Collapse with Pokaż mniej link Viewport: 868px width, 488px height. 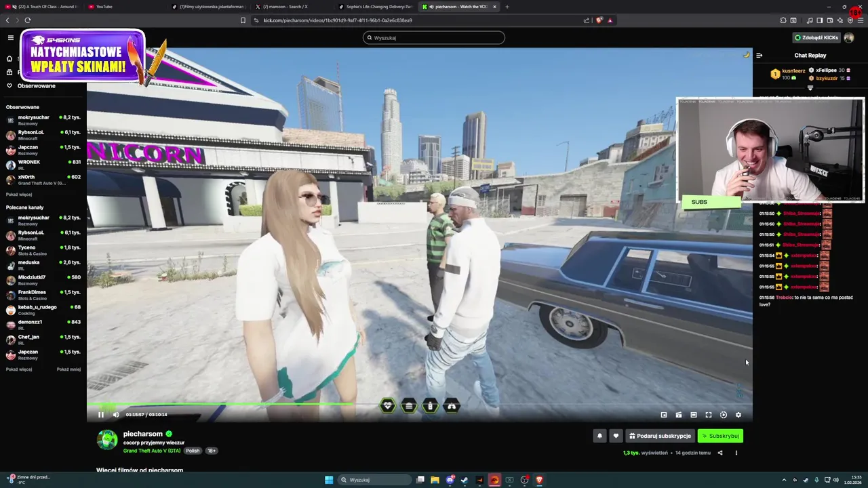click(68, 369)
